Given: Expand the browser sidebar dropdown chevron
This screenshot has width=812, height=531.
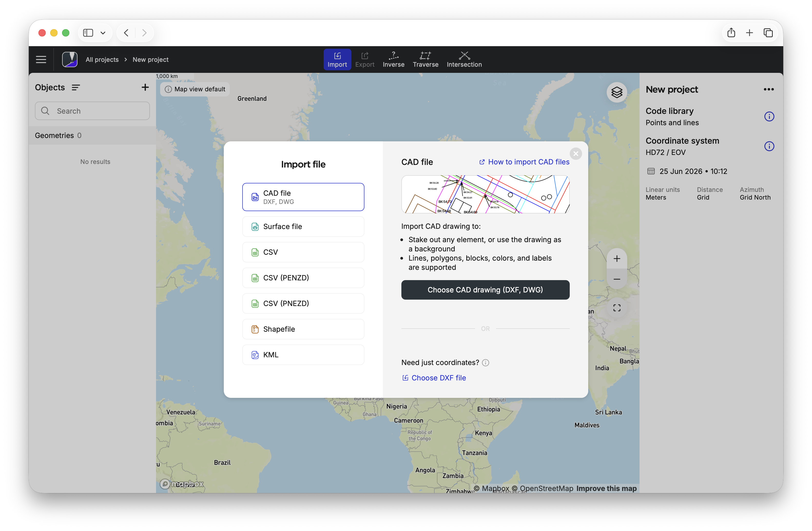Looking at the screenshot, I should (103, 33).
